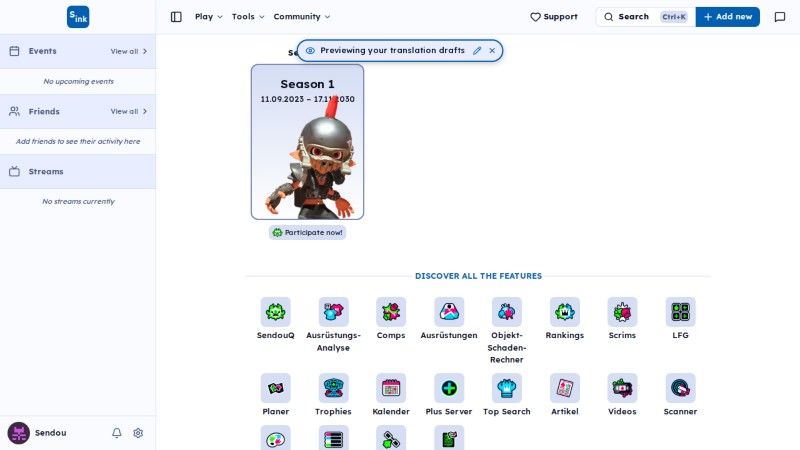Edit translation drafts with pencil icon
The width and height of the screenshot is (800, 450).
pos(477,51)
